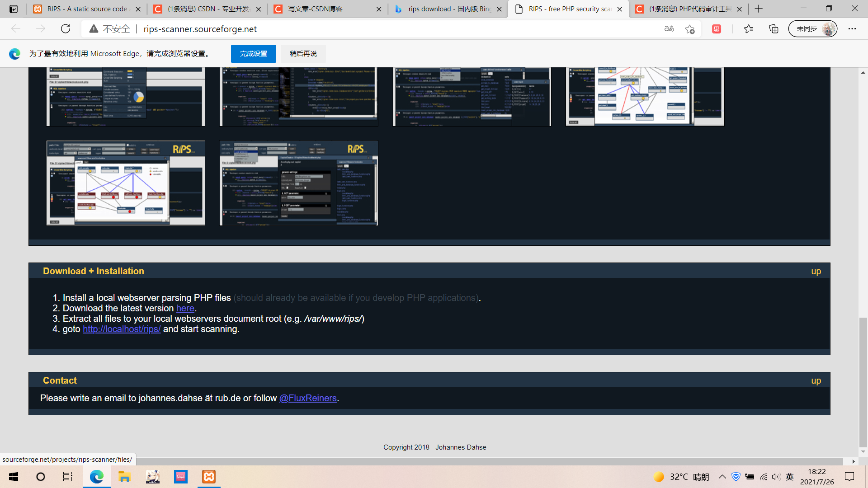The height and width of the screenshot is (488, 868).
Task: Open Edge settings and more menu
Action: pyautogui.click(x=852, y=29)
